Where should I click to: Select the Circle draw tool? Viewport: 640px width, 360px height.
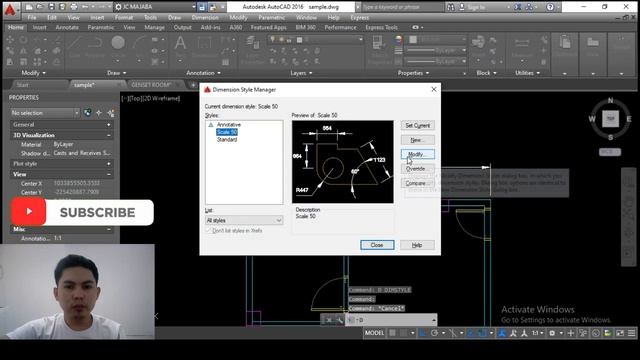[118, 43]
